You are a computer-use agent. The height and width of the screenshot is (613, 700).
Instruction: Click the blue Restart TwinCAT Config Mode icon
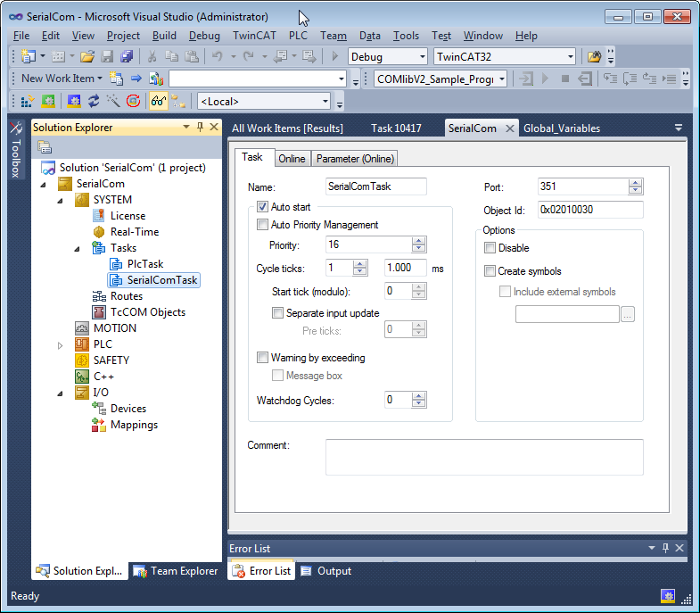(74, 101)
